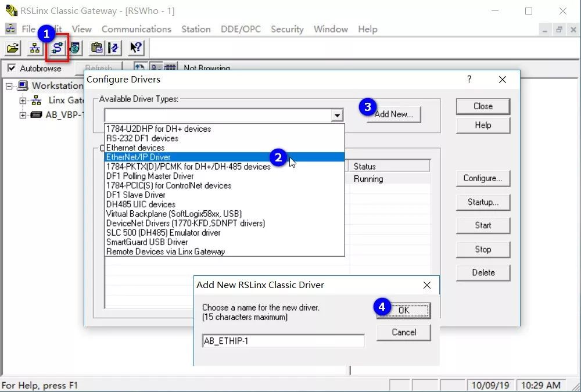The width and height of the screenshot is (581, 392).
Task: Click the Add New button
Action: tap(394, 114)
